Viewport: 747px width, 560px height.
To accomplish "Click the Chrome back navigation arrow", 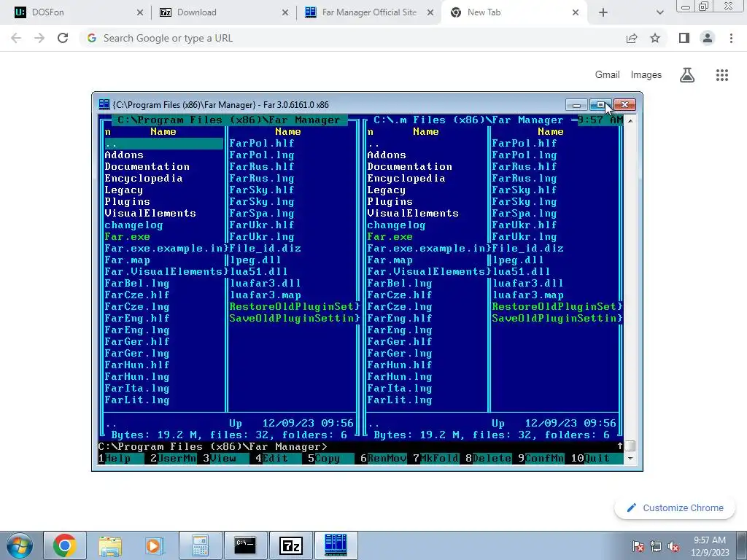I will [x=16, y=38].
